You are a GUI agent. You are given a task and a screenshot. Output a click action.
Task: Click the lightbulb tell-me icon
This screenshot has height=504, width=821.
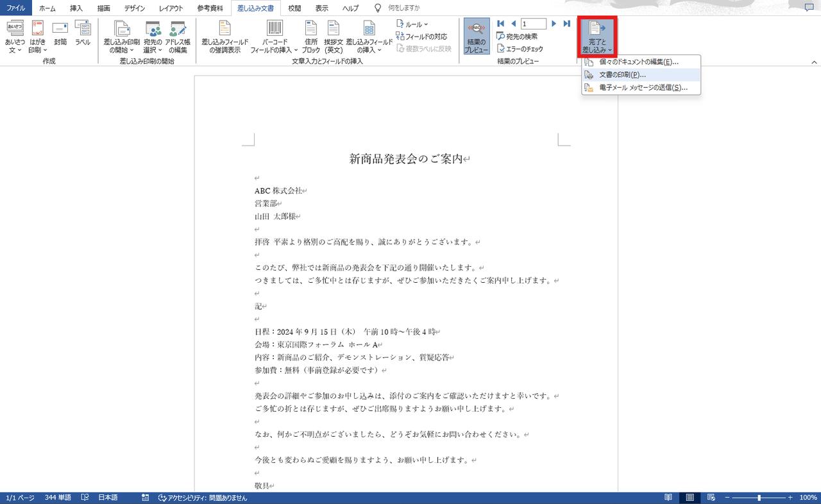pyautogui.click(x=378, y=8)
